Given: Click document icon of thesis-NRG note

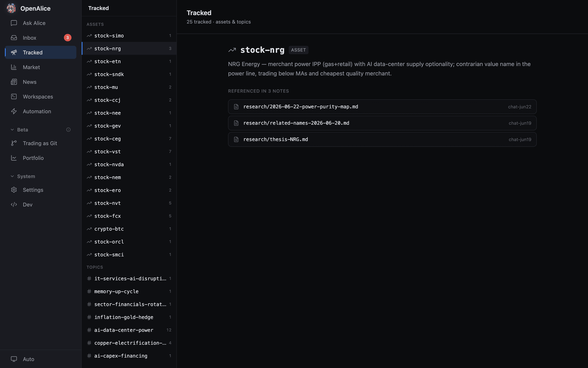Looking at the screenshot, I should click(236, 139).
